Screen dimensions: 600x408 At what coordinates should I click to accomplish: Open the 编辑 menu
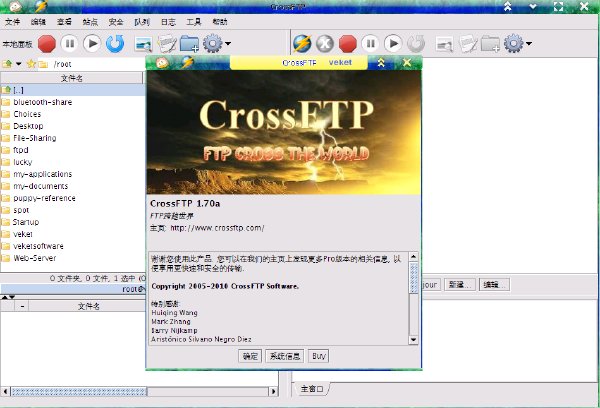[x=38, y=22]
